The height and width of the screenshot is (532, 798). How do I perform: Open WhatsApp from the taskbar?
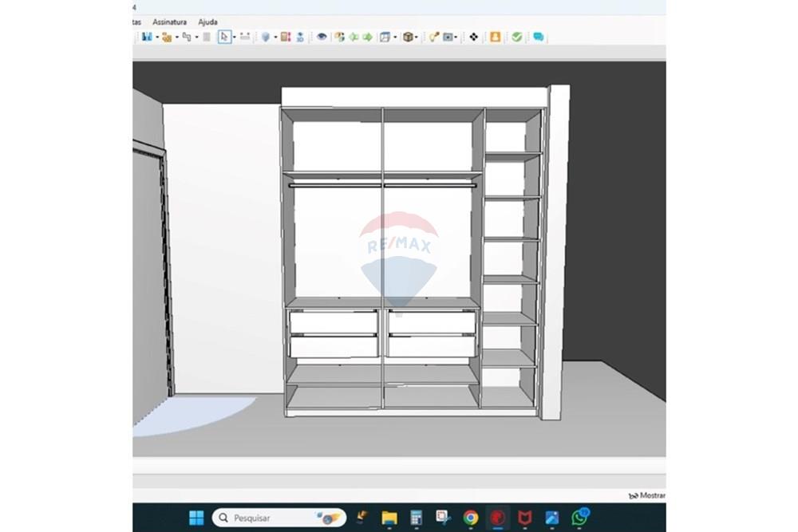[579, 518]
